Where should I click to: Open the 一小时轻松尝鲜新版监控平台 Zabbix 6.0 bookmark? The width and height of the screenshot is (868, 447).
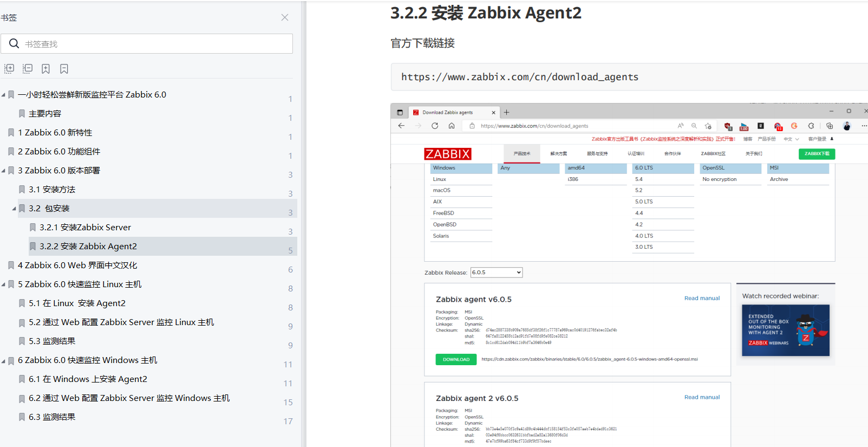click(x=92, y=94)
